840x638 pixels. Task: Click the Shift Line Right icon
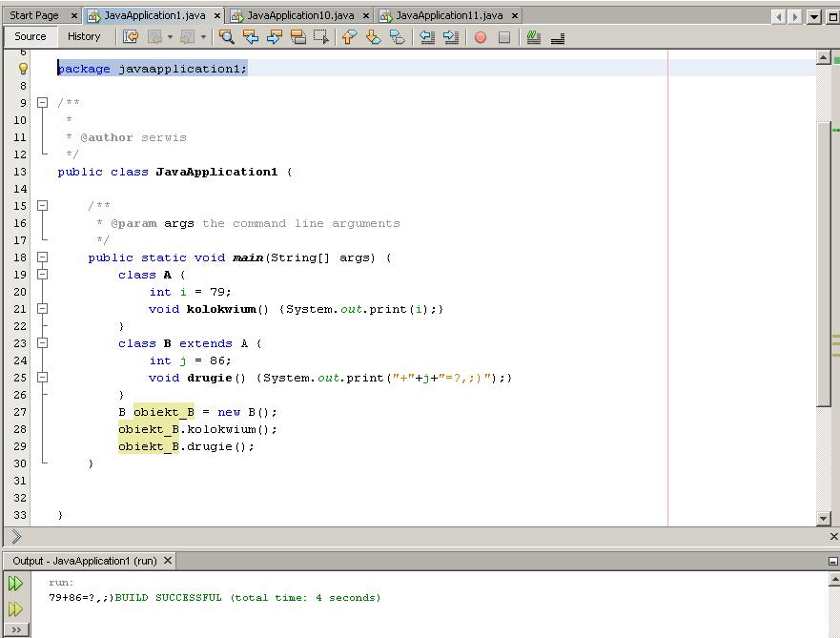coord(450,36)
